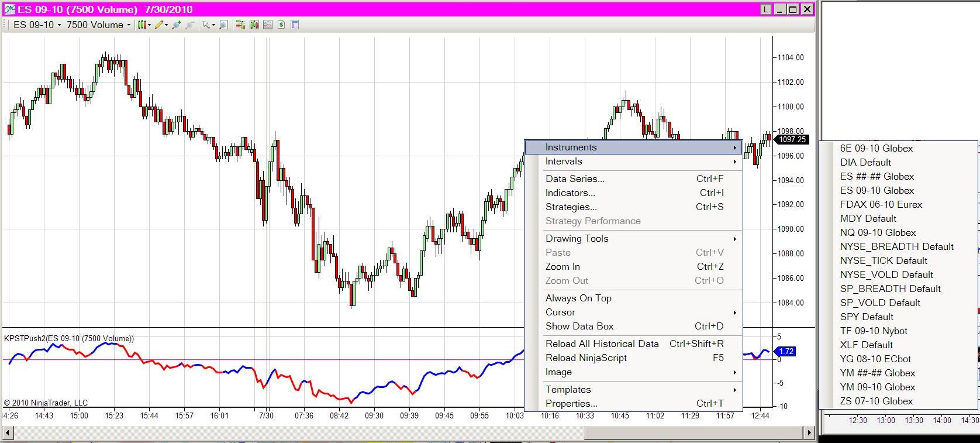Click the 1104.00 price axis label
The image size is (980, 443).
point(791,57)
